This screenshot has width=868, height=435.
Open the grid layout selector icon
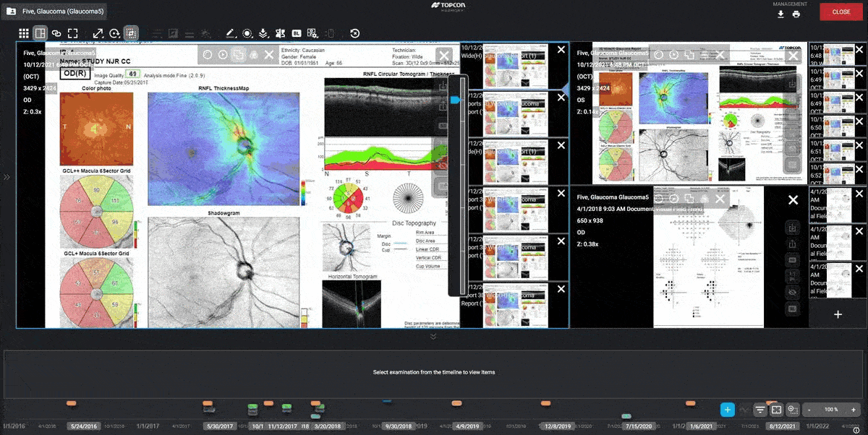coord(24,33)
